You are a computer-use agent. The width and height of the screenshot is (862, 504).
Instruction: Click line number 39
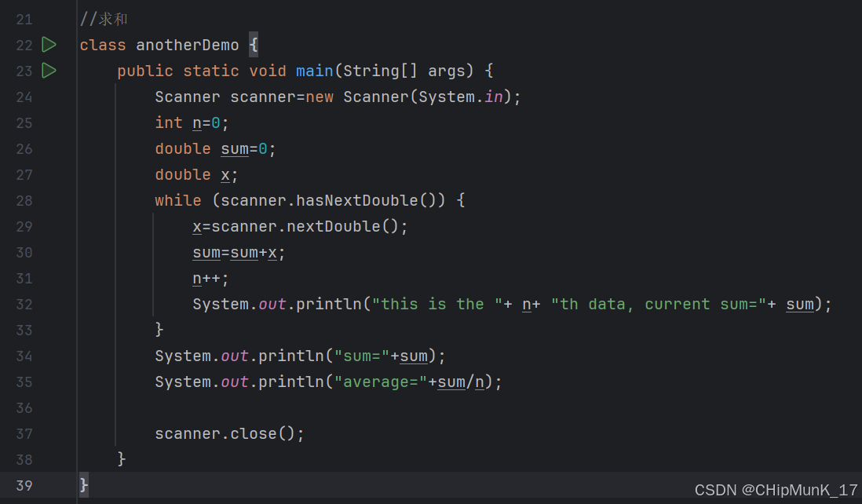[24, 485]
